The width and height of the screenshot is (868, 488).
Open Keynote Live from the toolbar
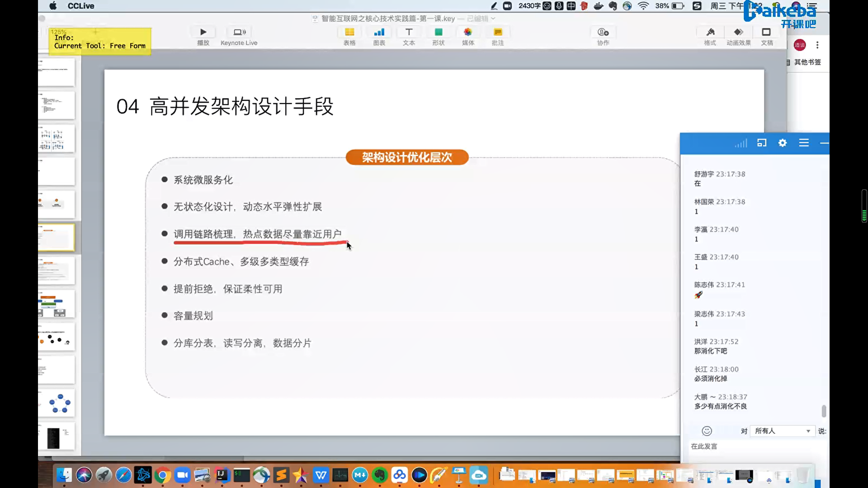coord(239,32)
